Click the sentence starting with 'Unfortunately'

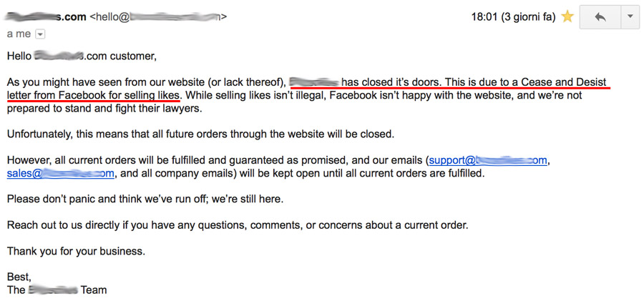tap(200, 134)
